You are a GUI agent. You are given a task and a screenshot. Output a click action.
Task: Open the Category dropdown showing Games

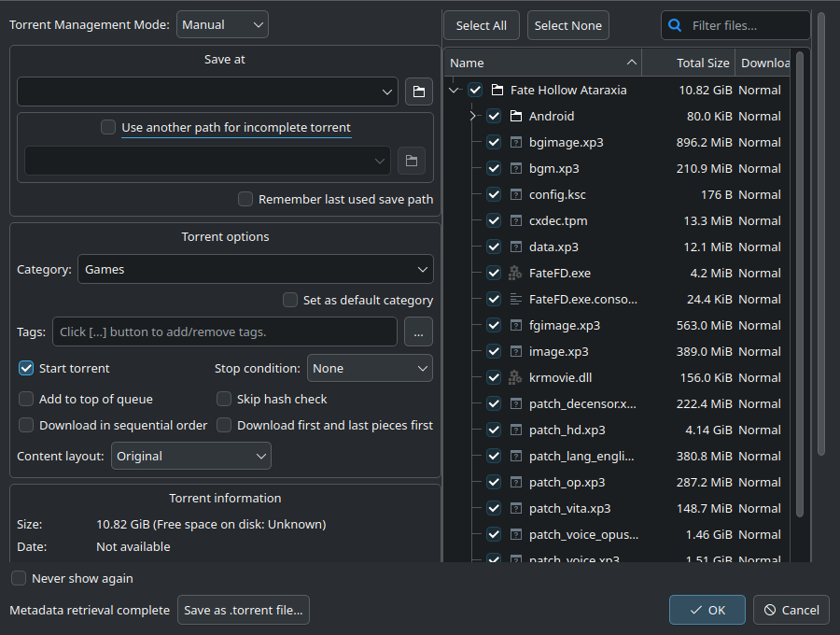point(255,269)
